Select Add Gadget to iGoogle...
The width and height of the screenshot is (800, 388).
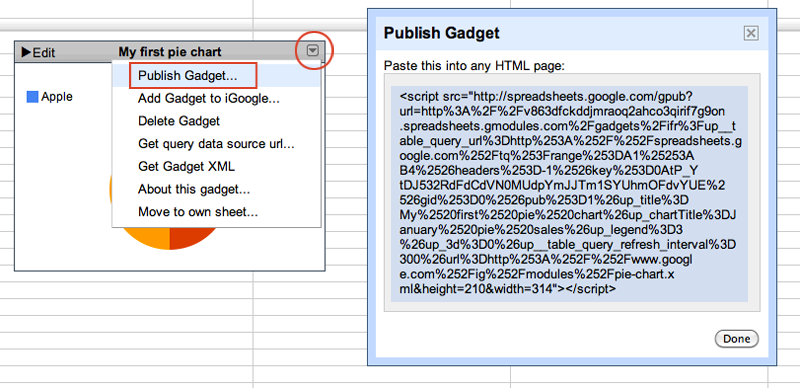(209, 99)
